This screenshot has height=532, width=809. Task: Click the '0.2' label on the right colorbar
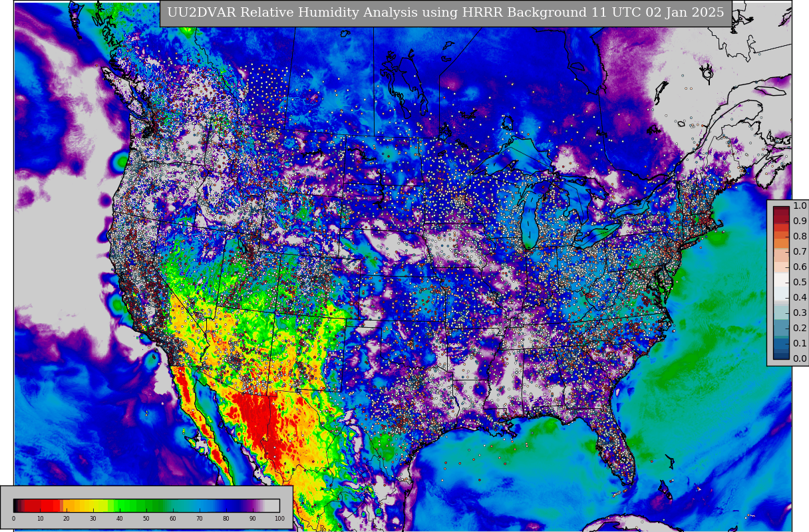pyautogui.click(x=800, y=329)
